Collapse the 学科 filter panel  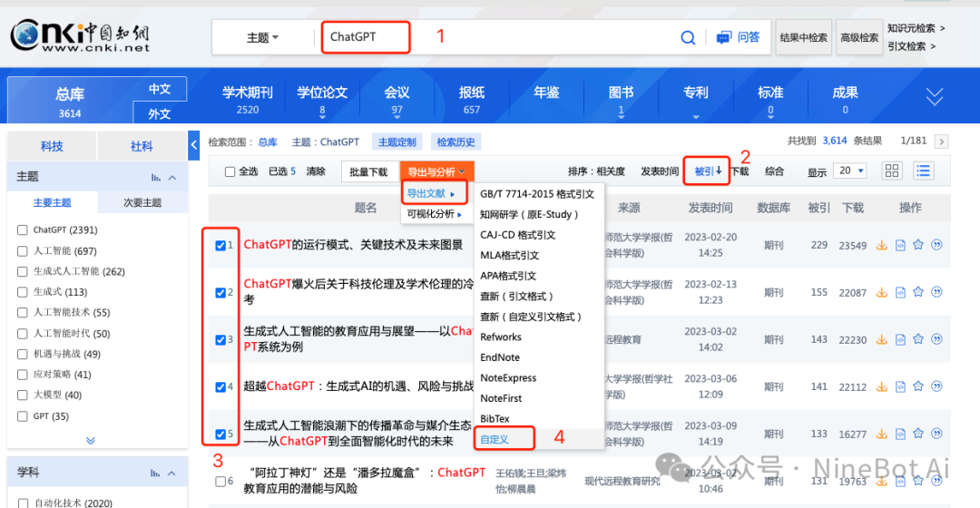point(172,473)
